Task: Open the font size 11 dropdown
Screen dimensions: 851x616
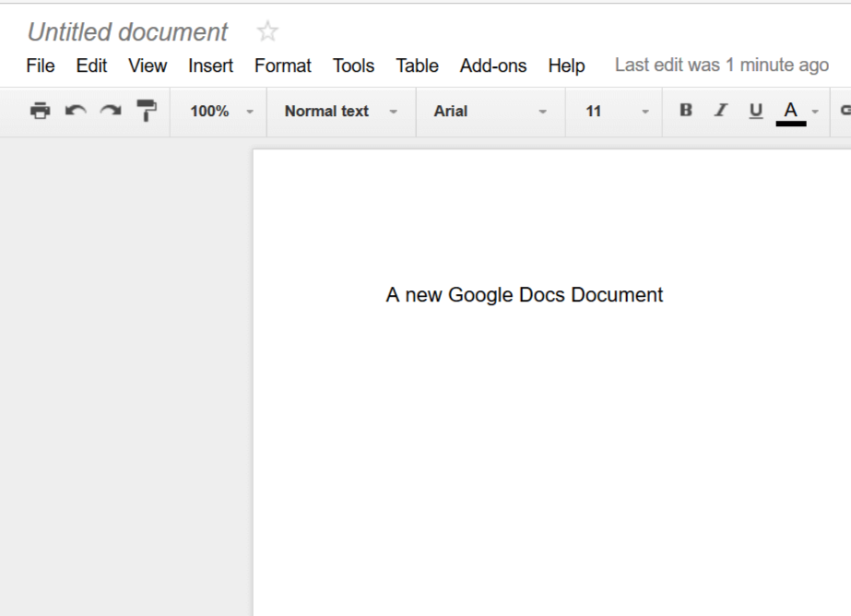Action: 615,112
